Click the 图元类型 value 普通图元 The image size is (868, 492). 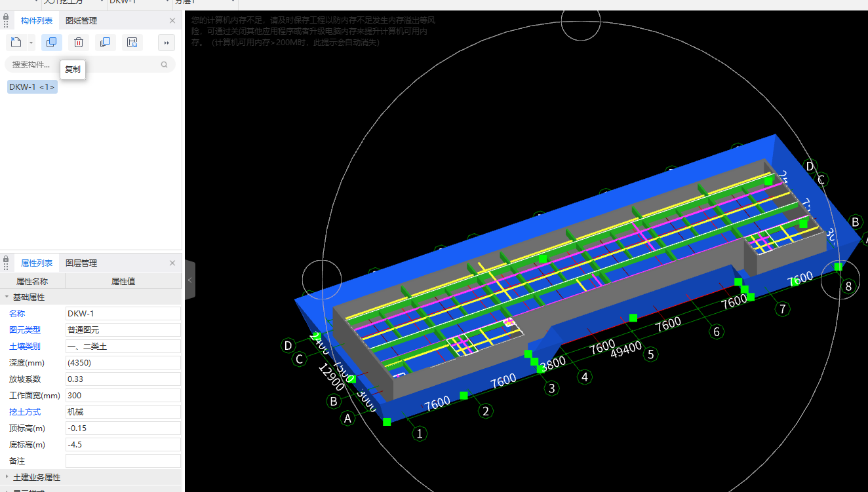123,330
